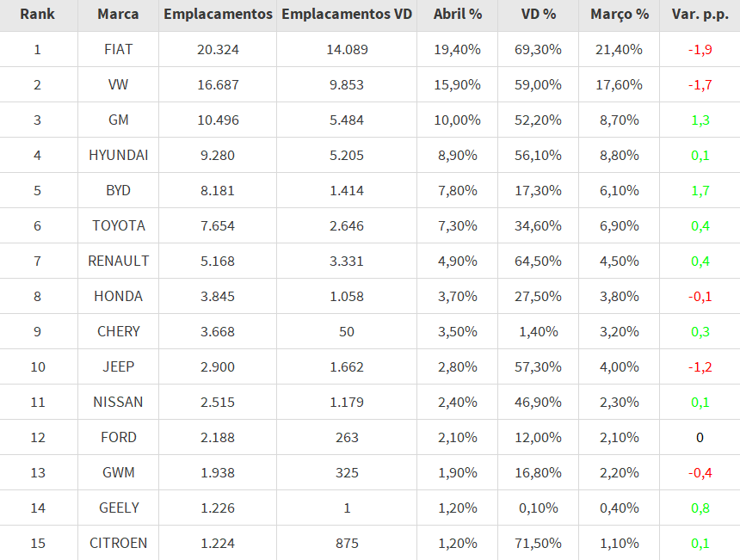
Task: Click the Var. p.p. column header
Action: coord(700,15)
